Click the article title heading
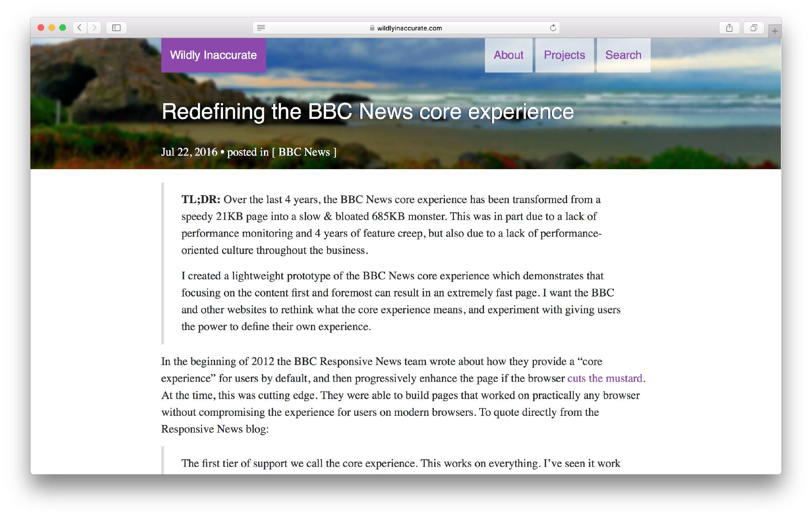Image resolution: width=812 pixels, height=518 pixels. (368, 112)
